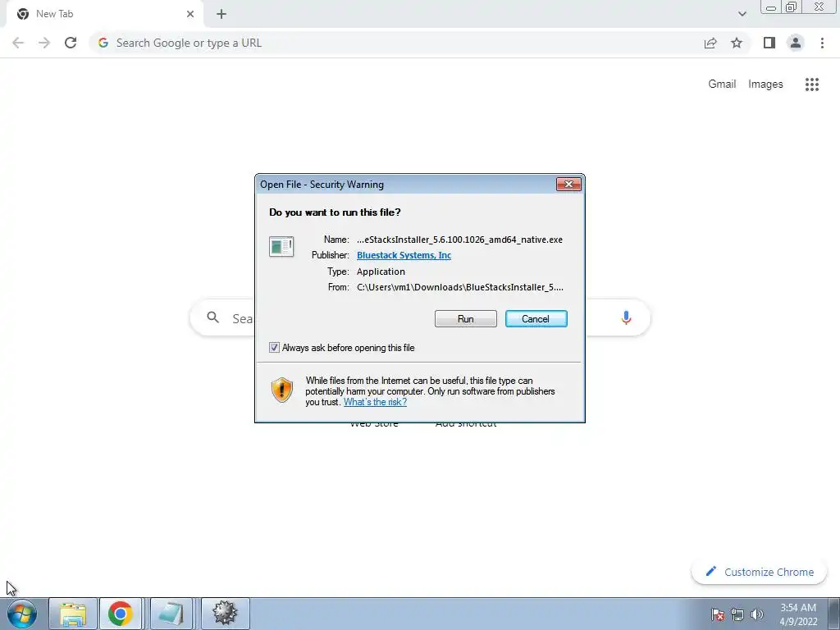Open the clock showing 3:54 AM
Screen dimensions: 840x630
(x=797, y=614)
